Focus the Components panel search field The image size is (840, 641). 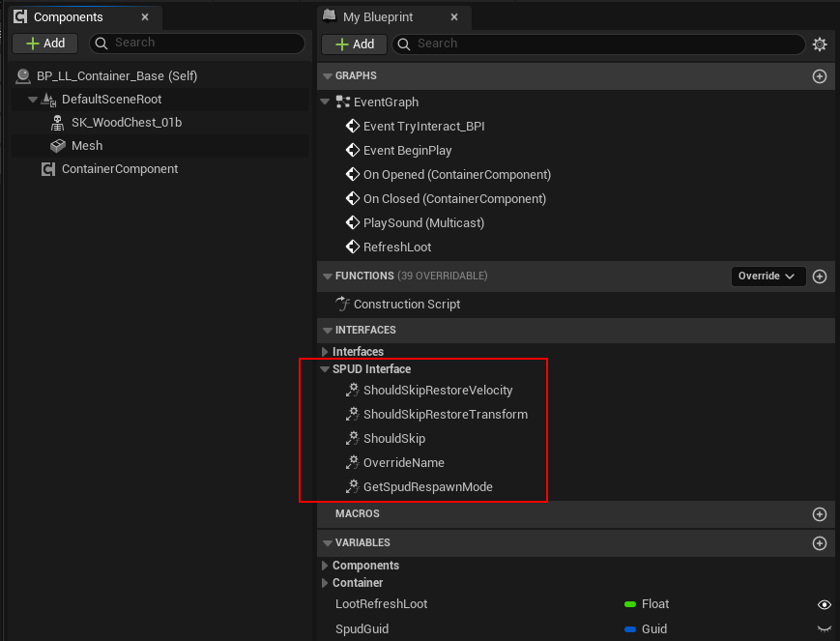(197, 43)
